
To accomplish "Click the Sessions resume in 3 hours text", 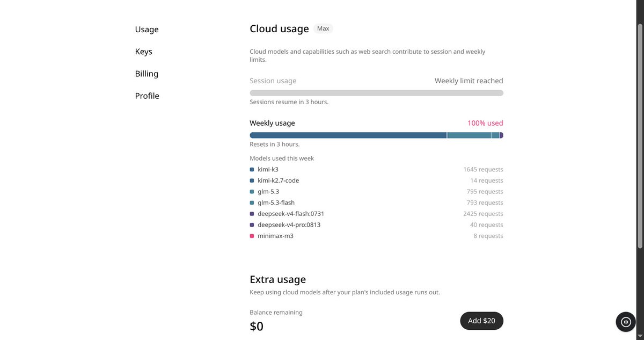I will pyautogui.click(x=289, y=102).
